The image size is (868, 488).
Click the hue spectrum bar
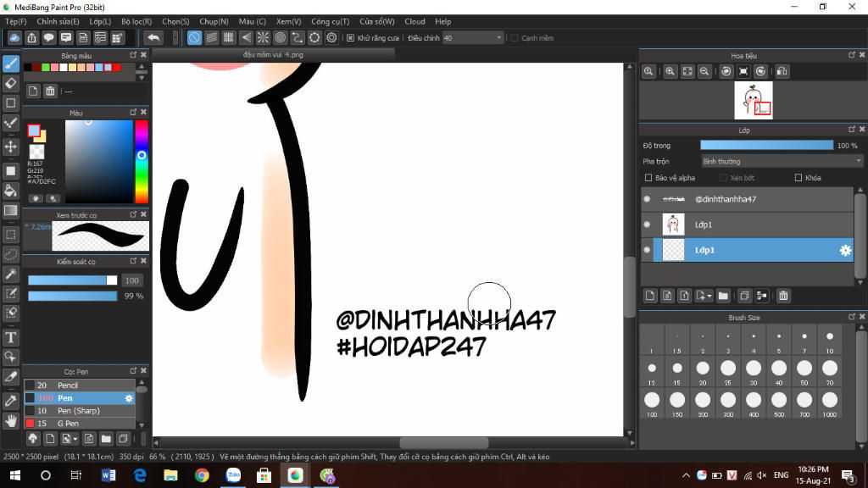[x=142, y=161]
